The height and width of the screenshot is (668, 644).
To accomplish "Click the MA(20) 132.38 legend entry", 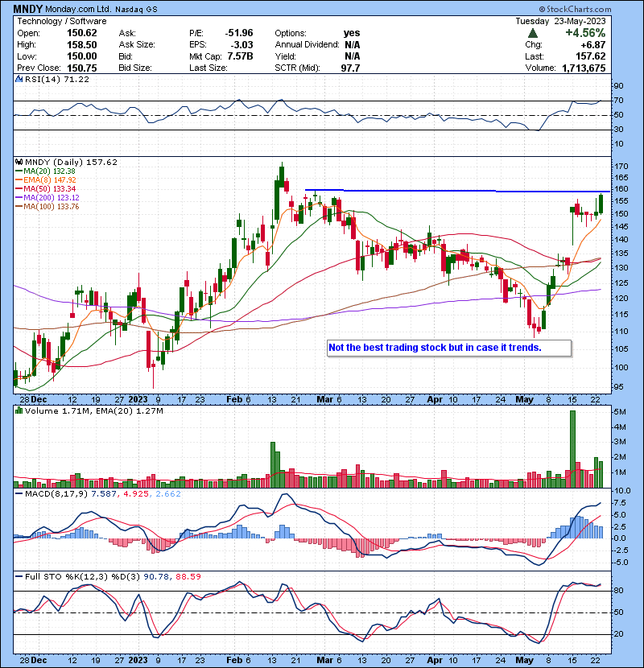I will [46, 171].
